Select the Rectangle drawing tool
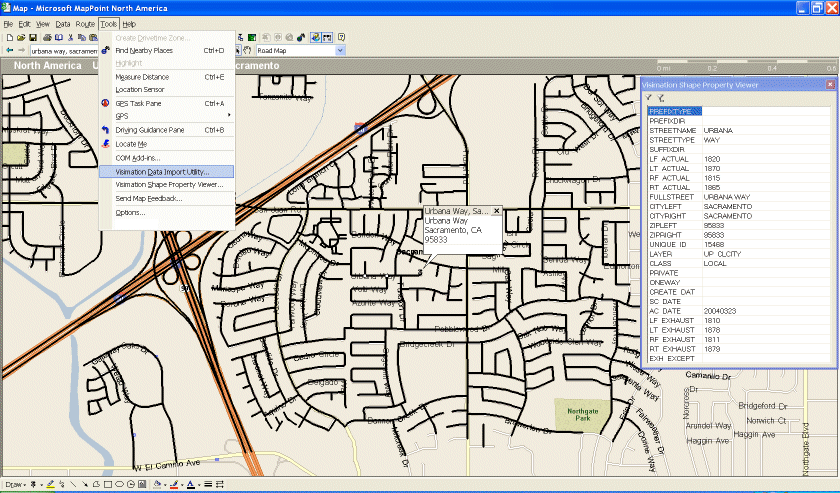The height and width of the screenshot is (493, 840). coord(108,484)
